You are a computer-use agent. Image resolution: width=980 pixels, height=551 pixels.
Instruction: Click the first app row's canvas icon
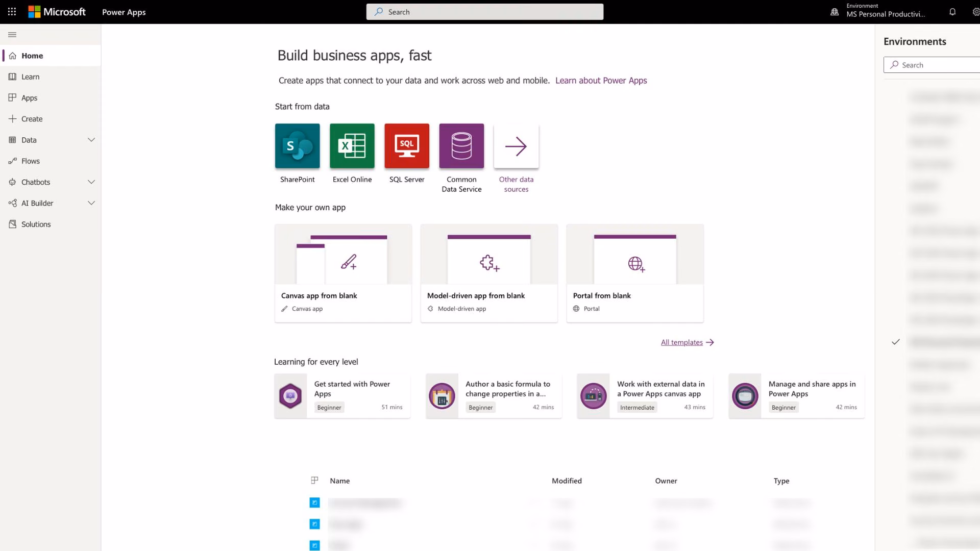point(314,503)
